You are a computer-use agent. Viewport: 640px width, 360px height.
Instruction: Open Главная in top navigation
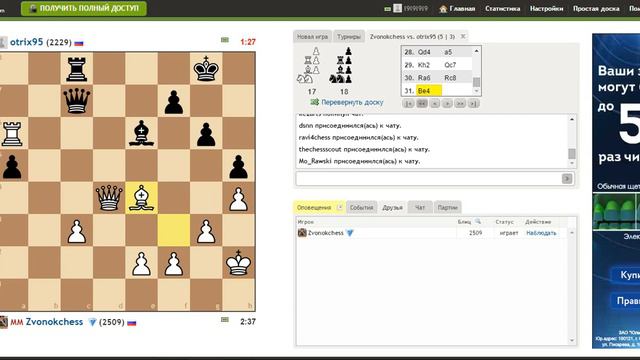pos(462,9)
